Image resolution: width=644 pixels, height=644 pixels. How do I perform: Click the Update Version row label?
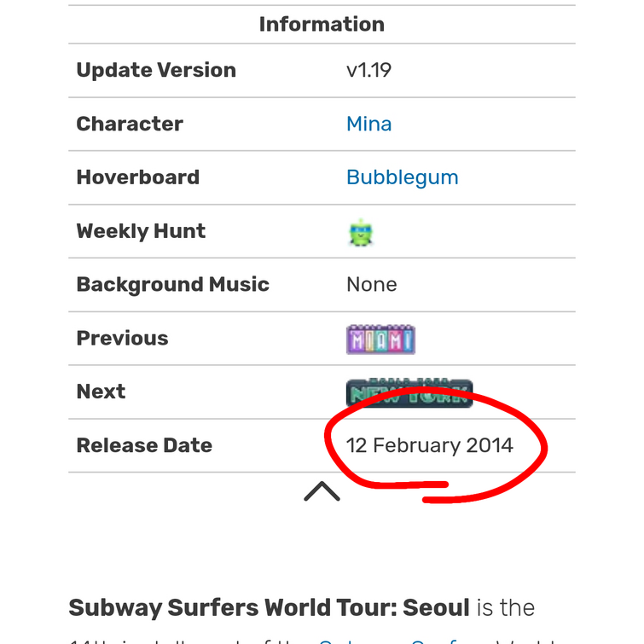point(156,70)
